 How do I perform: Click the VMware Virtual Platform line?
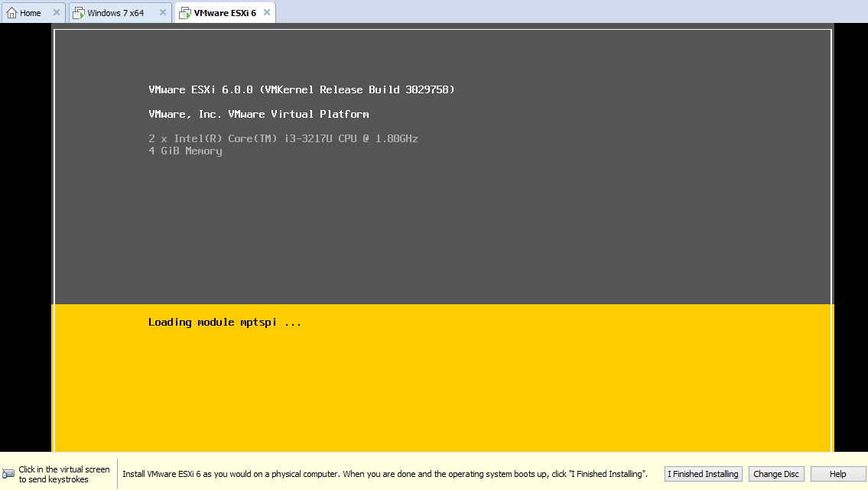[x=258, y=114]
